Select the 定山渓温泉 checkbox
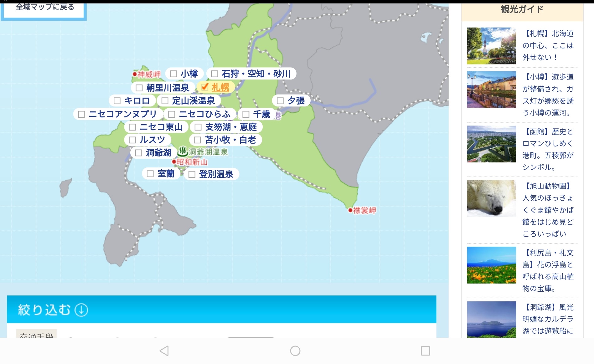This screenshot has height=364, width=594. pos(165,101)
